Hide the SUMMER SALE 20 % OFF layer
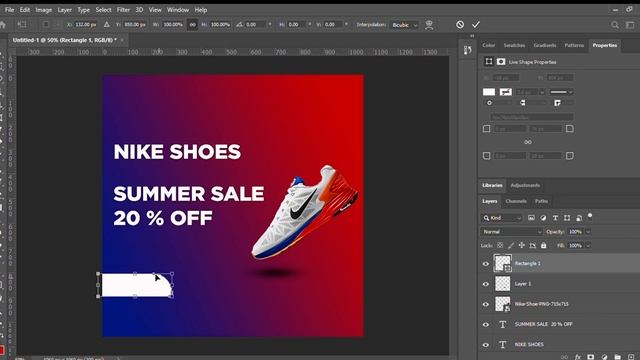The height and width of the screenshot is (360, 640). 486,324
